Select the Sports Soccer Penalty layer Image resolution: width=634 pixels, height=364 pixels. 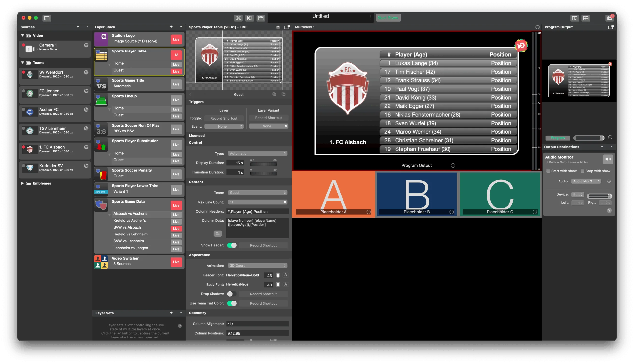[x=139, y=174]
